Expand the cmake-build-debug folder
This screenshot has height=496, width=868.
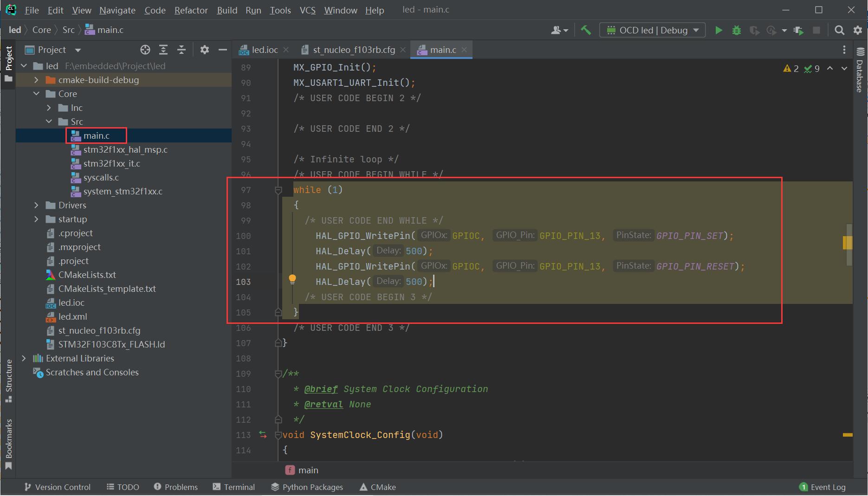[x=36, y=80]
